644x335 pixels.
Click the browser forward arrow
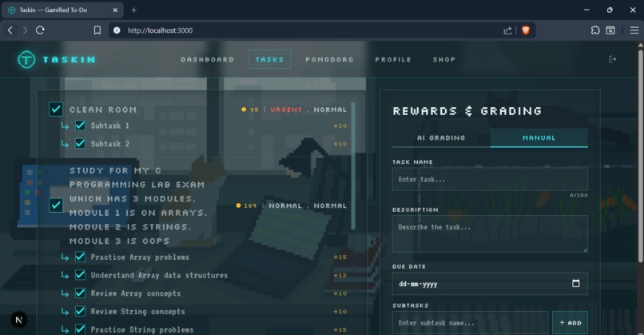pos(25,30)
